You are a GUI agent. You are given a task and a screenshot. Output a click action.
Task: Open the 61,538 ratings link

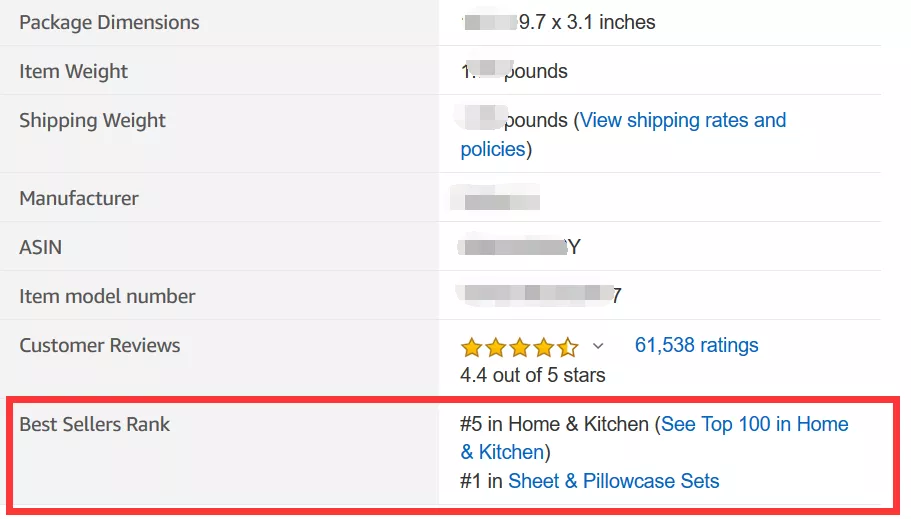coord(696,345)
